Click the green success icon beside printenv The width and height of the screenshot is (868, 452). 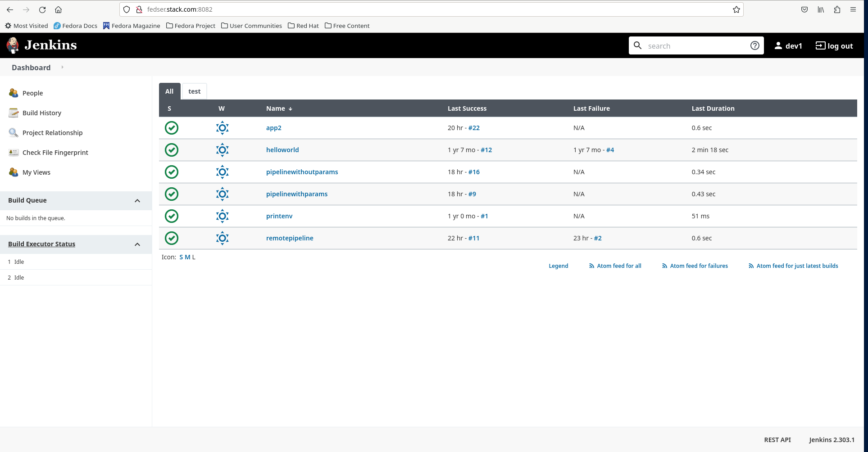click(171, 216)
